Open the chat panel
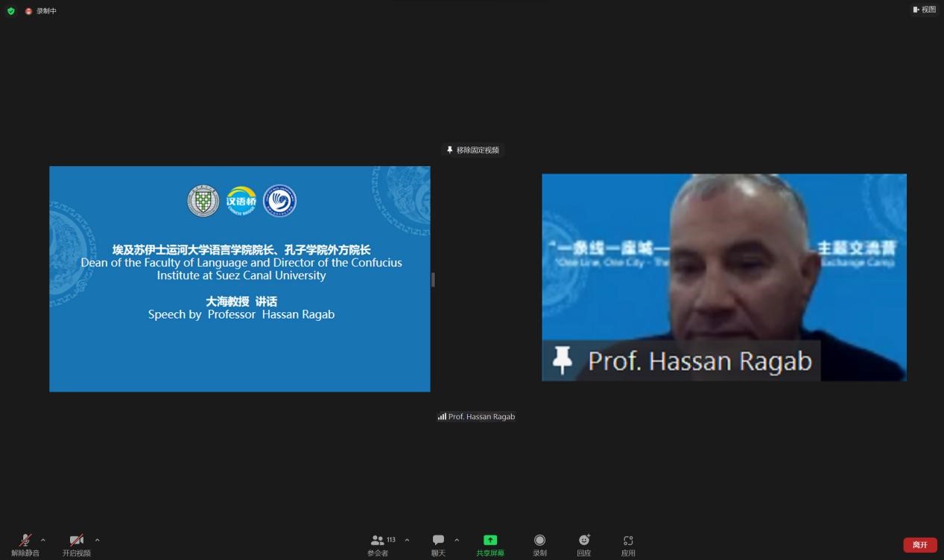This screenshot has height=560, width=944. point(438,544)
